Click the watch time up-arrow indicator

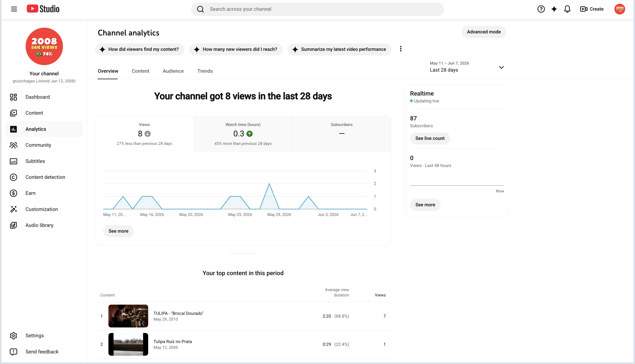pos(249,134)
